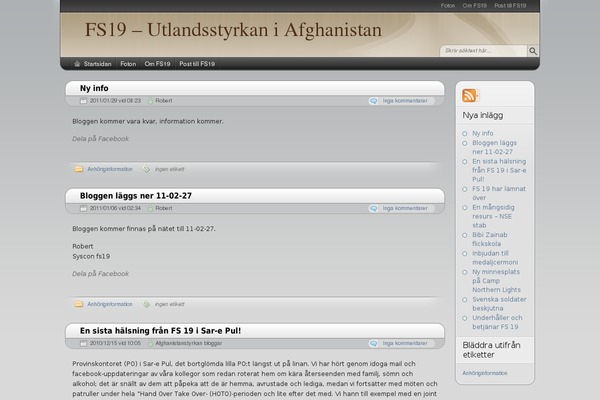Click calendar icon next to 2011/01/06 date
The image size is (600, 400).
83,208
